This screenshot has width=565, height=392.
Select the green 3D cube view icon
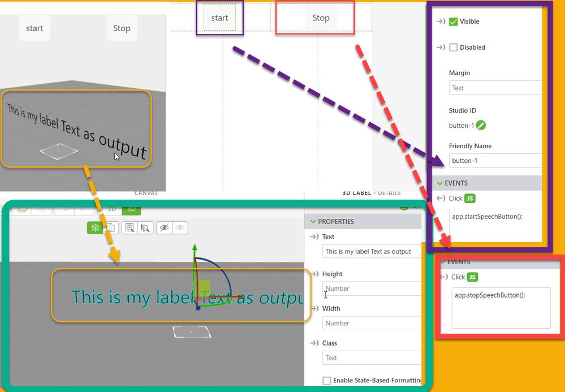[95, 228]
